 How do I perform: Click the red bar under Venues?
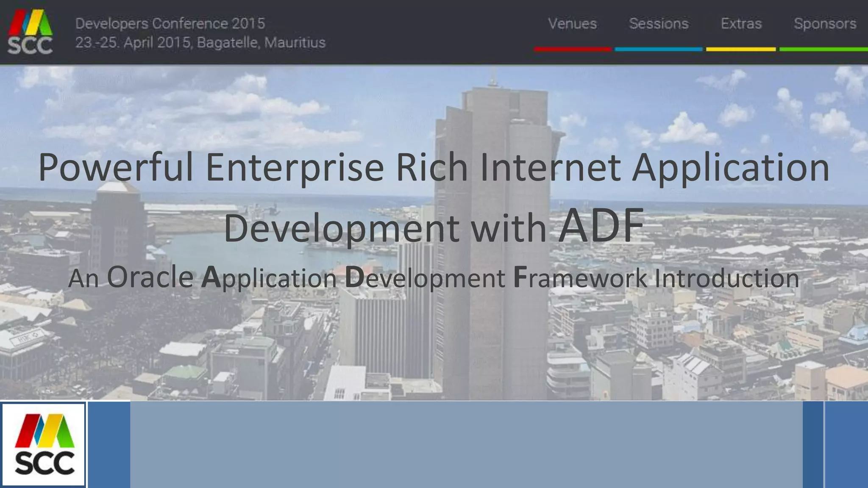pyautogui.click(x=572, y=50)
